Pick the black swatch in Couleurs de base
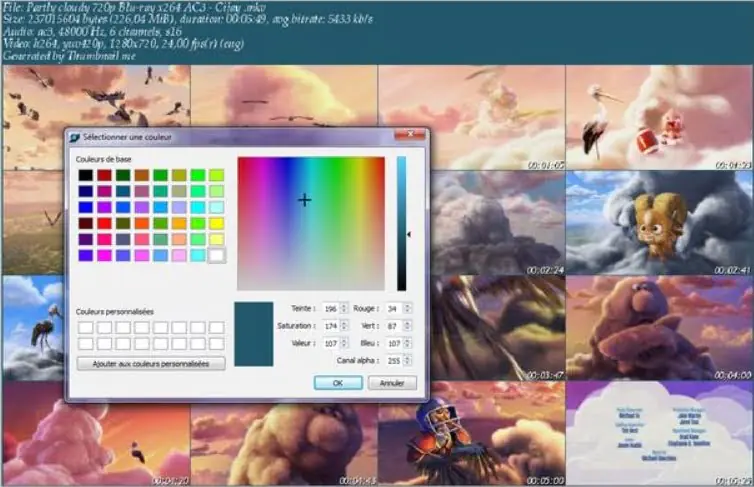754x487 pixels. [x=86, y=175]
